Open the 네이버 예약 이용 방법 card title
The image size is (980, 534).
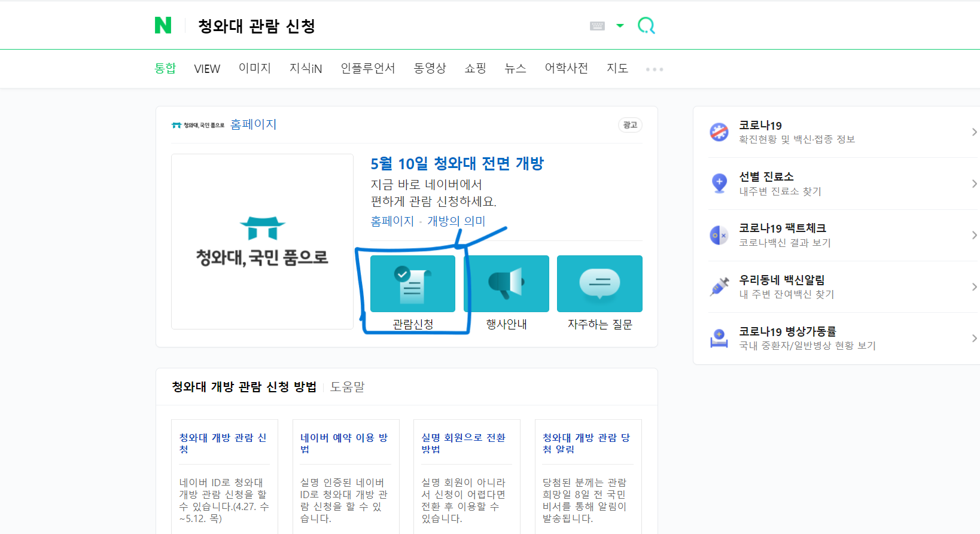click(344, 443)
